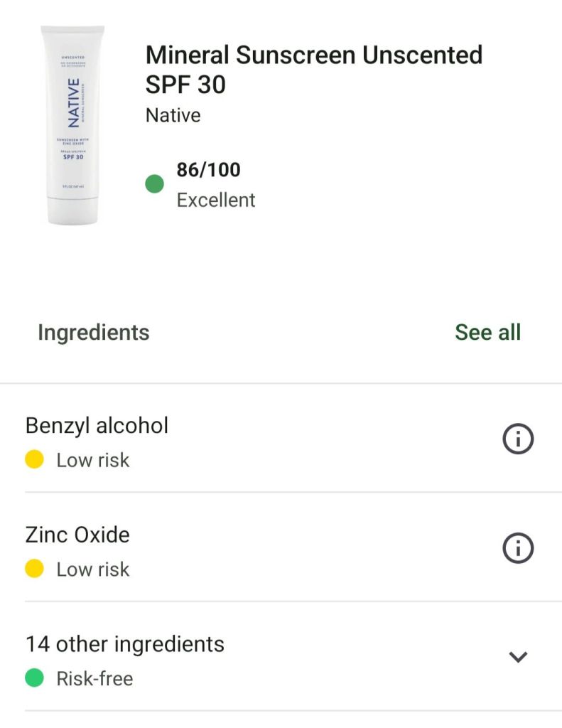Click the 'Risk-free' label text
The image size is (562, 728).
tap(94, 678)
